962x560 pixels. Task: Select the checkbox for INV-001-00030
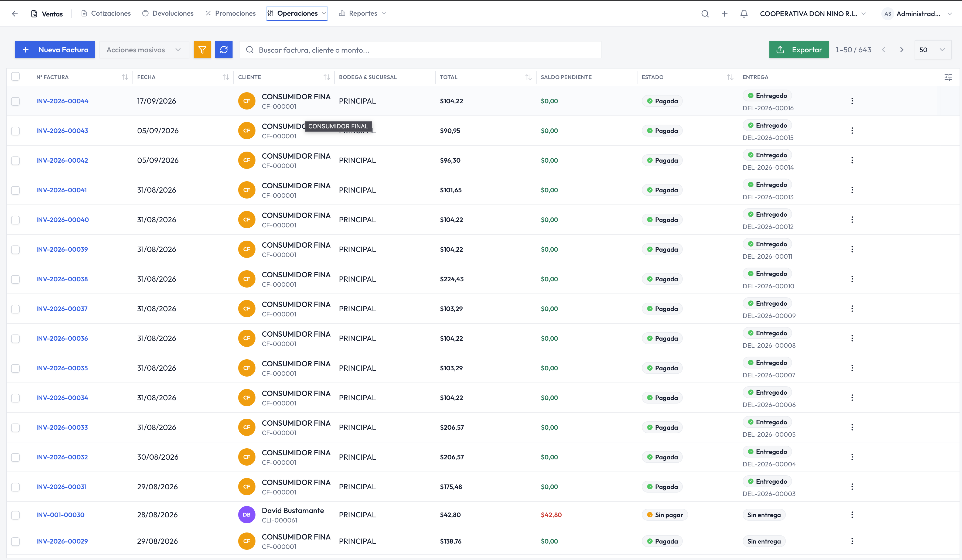(15, 515)
